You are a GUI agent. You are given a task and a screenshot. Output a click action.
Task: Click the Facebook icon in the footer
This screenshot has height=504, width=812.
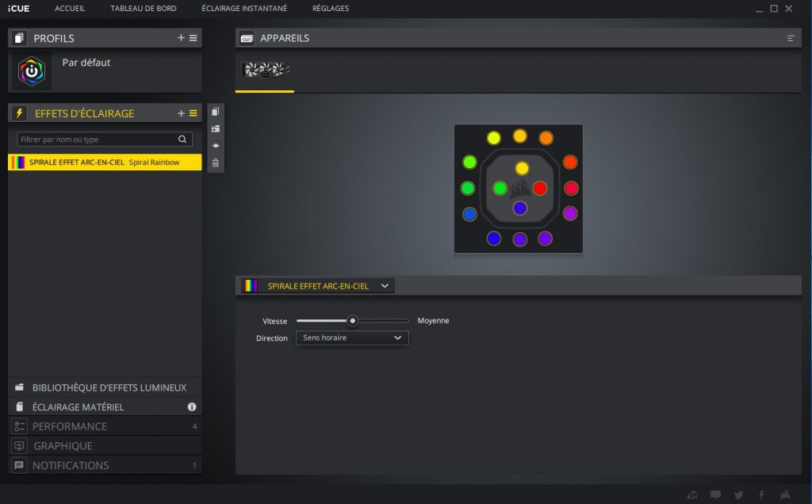coord(761,495)
